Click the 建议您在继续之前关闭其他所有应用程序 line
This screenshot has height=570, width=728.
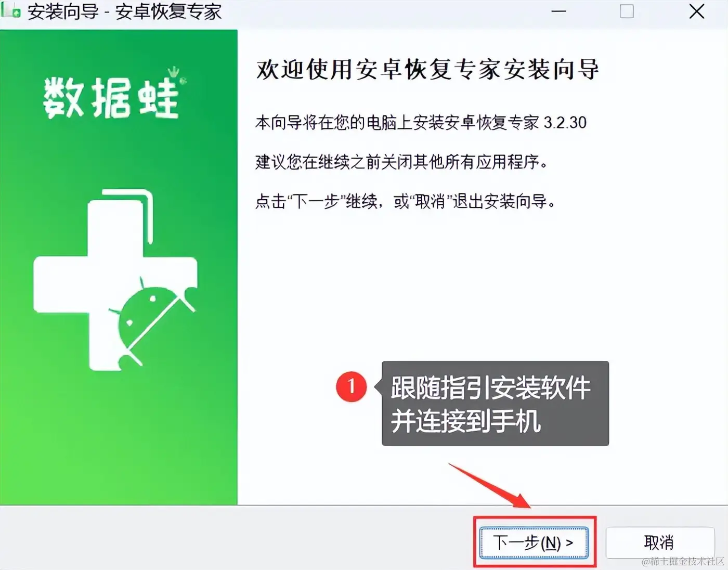(x=402, y=162)
